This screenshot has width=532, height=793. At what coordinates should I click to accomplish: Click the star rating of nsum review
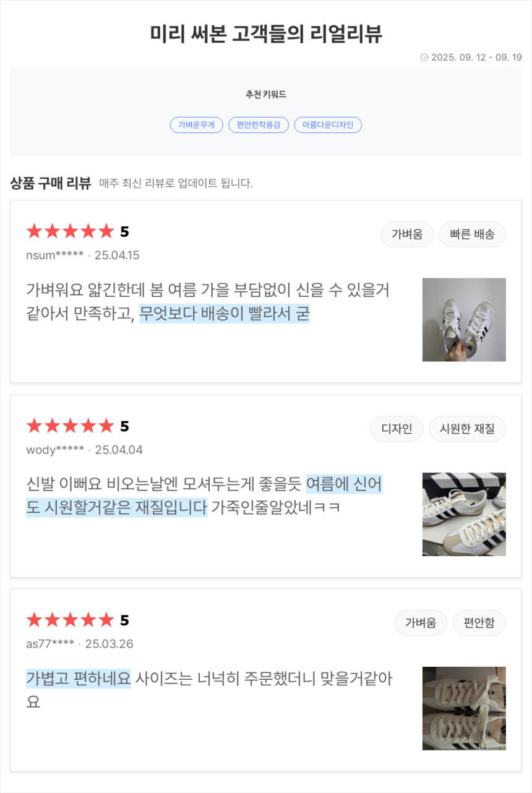click(x=71, y=232)
